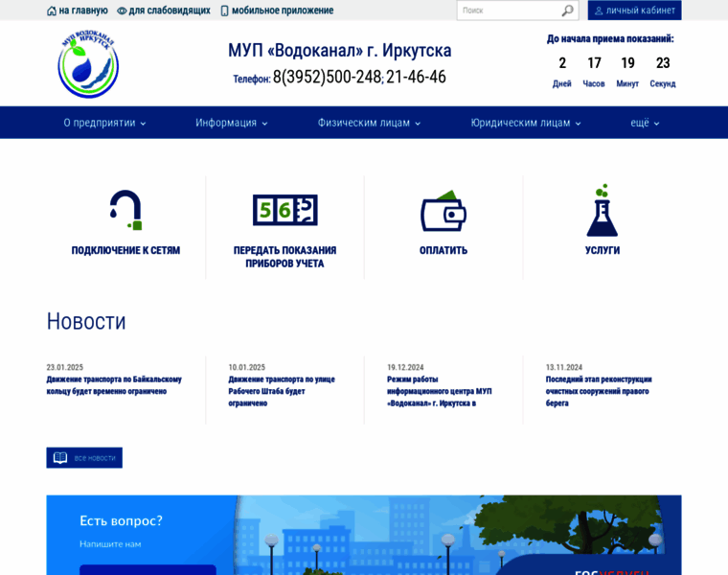
Task: Expand 'Информация' menu
Action: [231, 123]
